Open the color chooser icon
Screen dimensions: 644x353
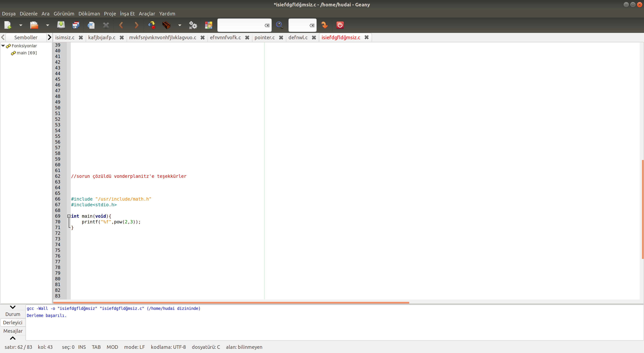(x=208, y=25)
